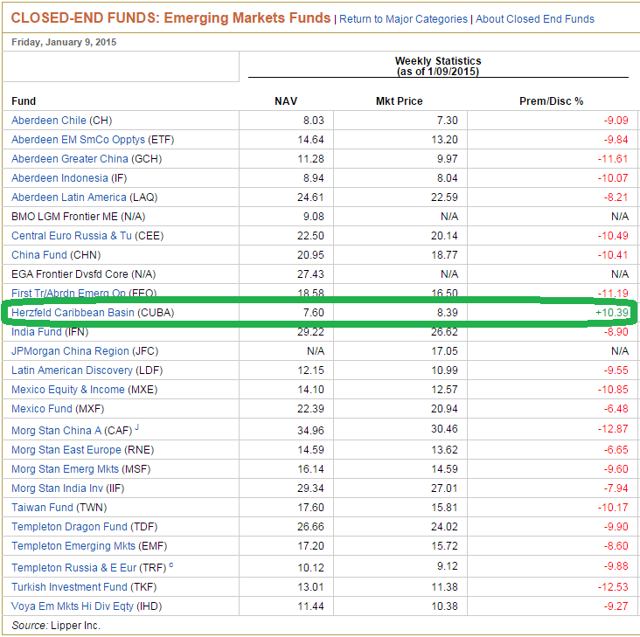Screen dimensions: 640x637
Task: Select the 22.59 price for Aberdeen Latin America
Action: [x=444, y=197]
